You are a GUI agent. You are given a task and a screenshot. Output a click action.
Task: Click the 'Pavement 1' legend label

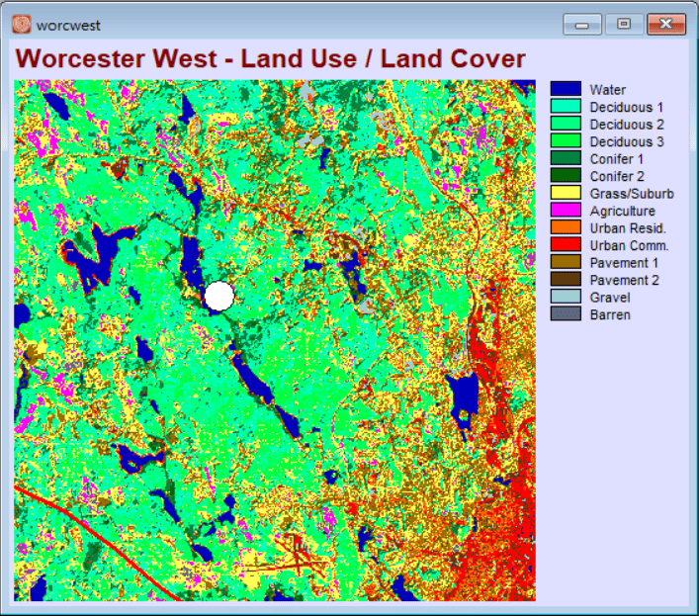[x=624, y=263]
